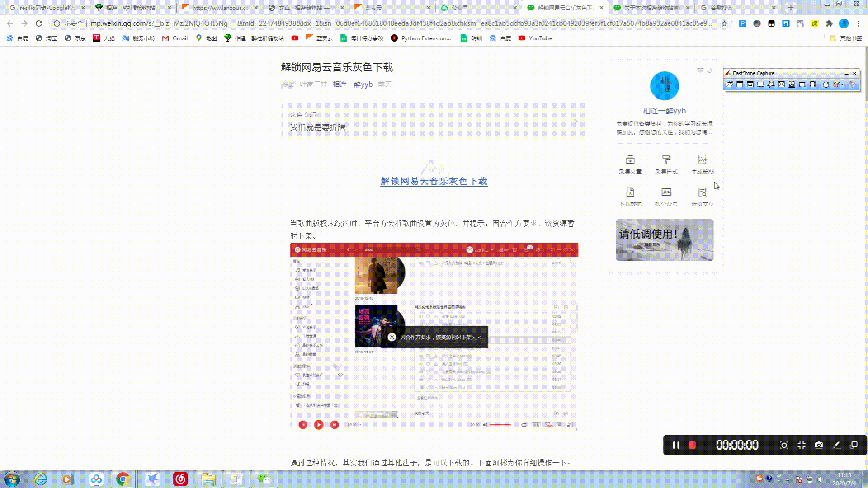Click author link 相逢一醉yyb under title
Image resolution: width=868 pixels, height=488 pixels.
tap(353, 84)
